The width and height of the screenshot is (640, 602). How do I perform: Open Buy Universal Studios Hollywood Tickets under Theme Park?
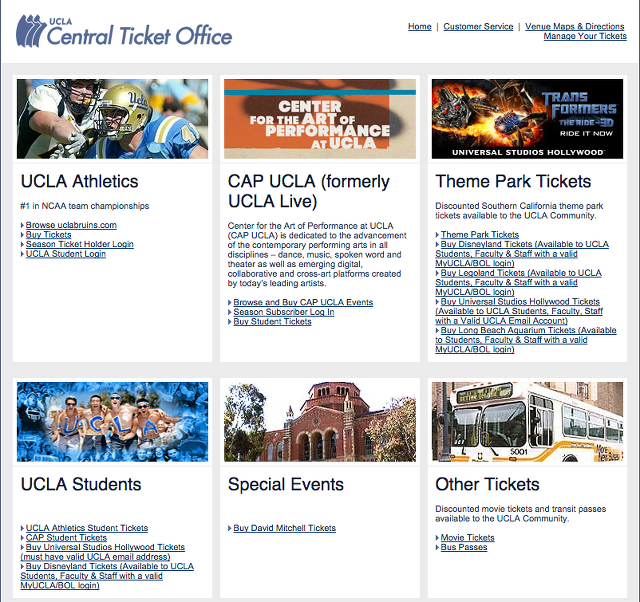click(519, 311)
